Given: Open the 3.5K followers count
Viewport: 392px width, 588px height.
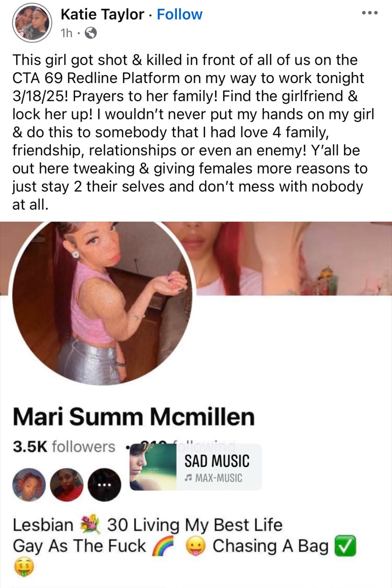Looking at the screenshot, I should [64, 446].
